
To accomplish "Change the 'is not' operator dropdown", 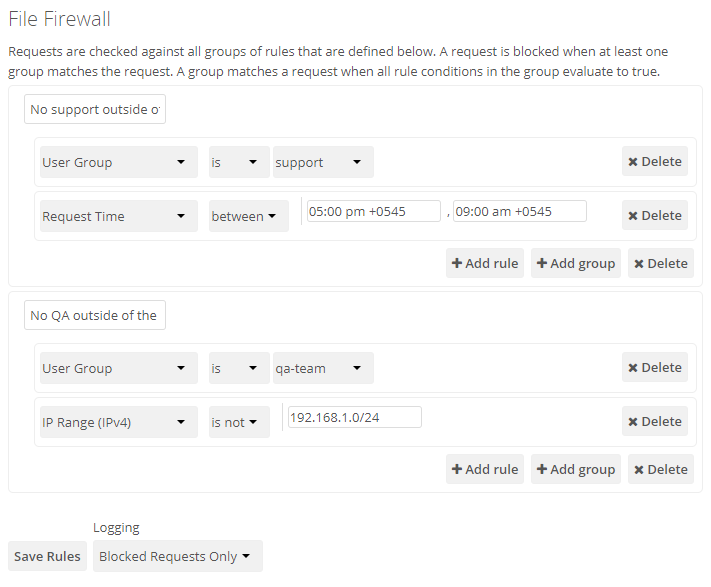I will tap(239, 422).
